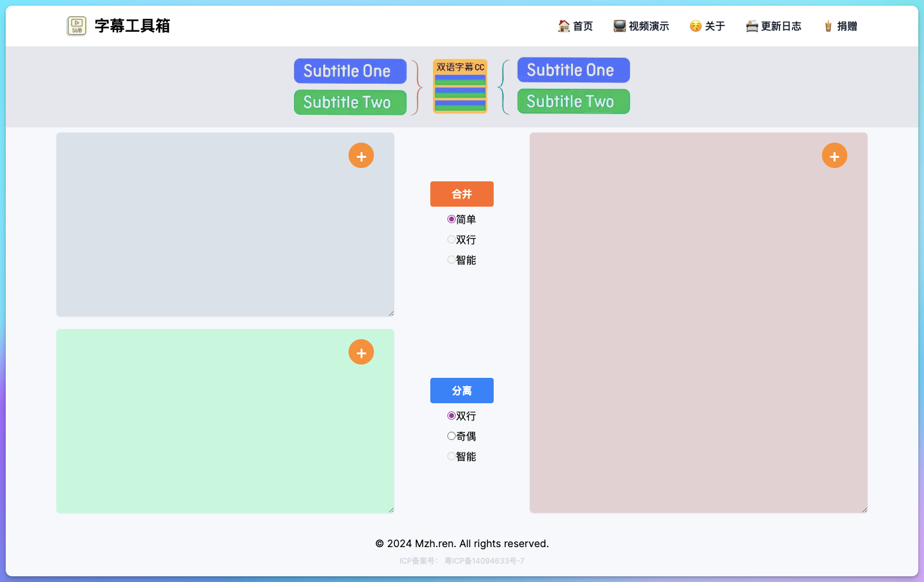Click the orange 合并 button
924x582 pixels.
(462, 194)
